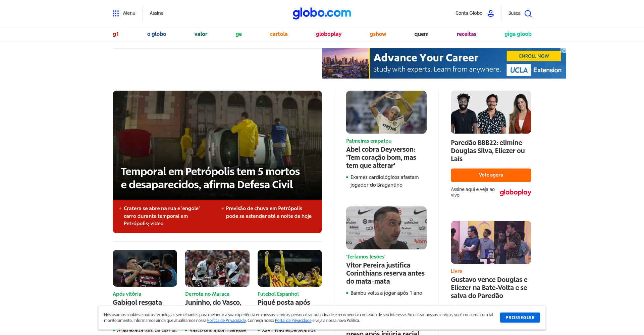Image resolution: width=644 pixels, height=335 pixels.
Task: Click the ENROLL NOW ad button
Action: [534, 56]
